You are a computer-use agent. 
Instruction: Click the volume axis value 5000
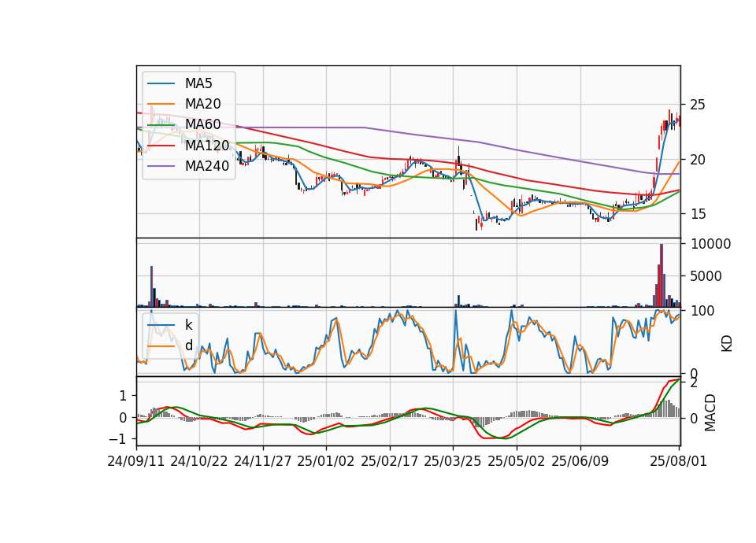pos(706,276)
